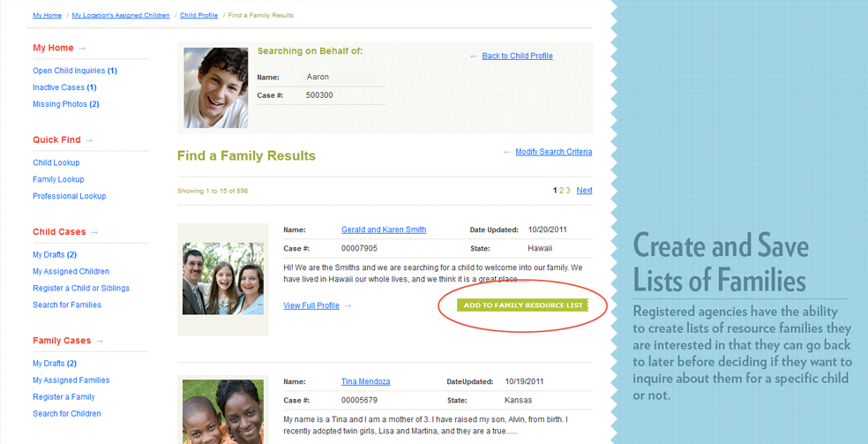Open My Home breadcrumb link
This screenshot has height=444, width=868.
tap(47, 15)
